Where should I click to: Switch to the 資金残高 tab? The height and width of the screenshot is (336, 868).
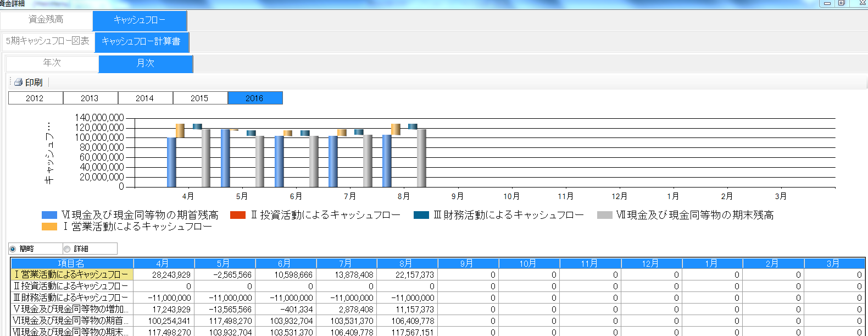pyautogui.click(x=46, y=20)
